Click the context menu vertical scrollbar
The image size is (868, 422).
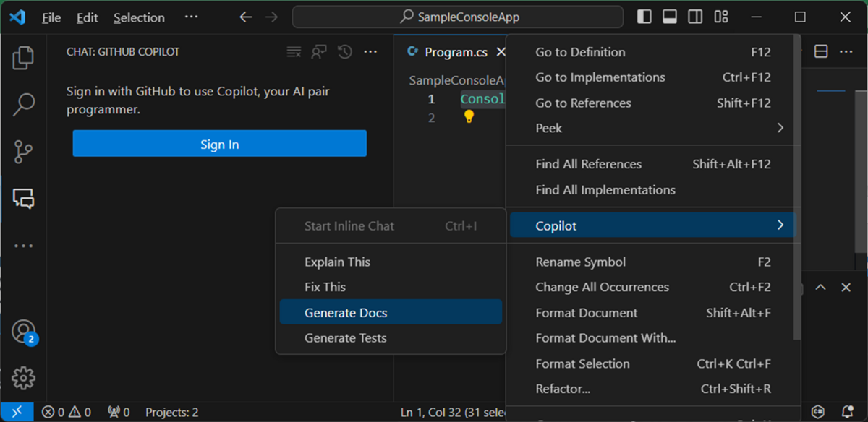coord(798,188)
